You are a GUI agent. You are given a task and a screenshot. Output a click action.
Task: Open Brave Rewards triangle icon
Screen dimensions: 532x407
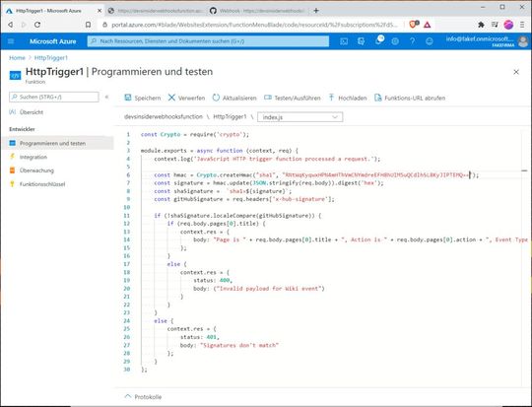click(x=428, y=25)
